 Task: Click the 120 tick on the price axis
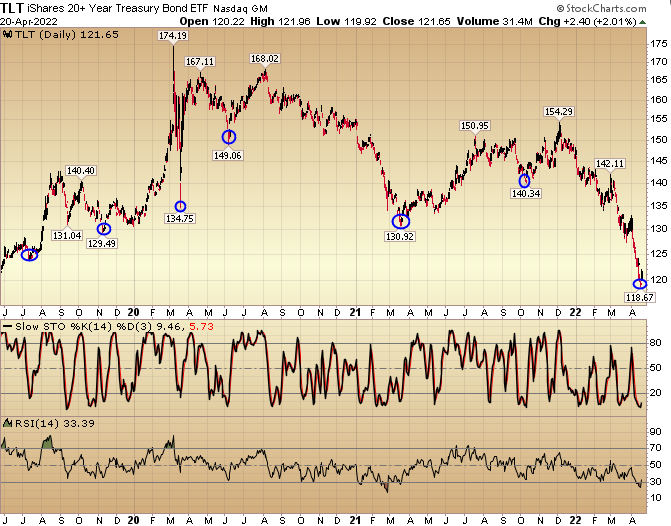(x=659, y=279)
